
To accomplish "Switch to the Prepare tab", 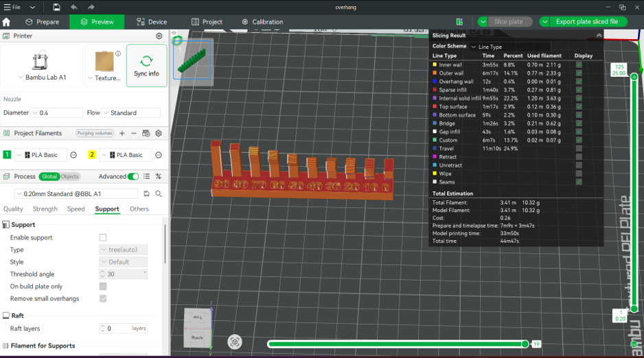I will click(42, 22).
